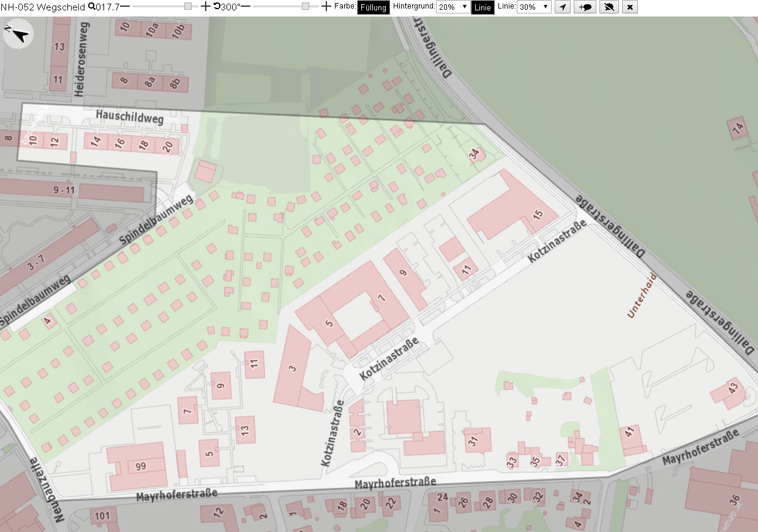Open the Linie 30% dropdown
Image resolution: width=758 pixels, height=532 pixels.
(x=534, y=7)
